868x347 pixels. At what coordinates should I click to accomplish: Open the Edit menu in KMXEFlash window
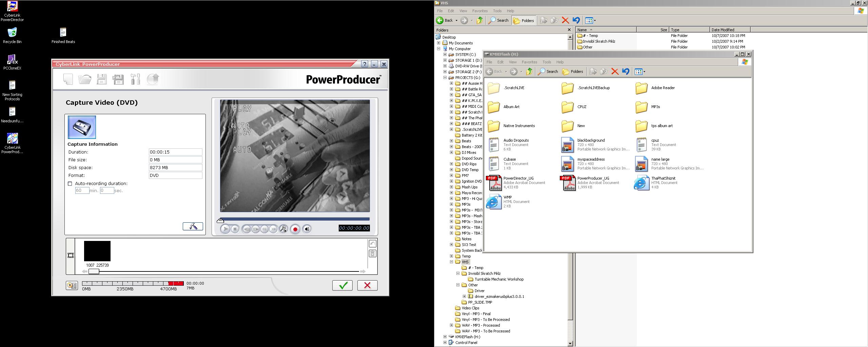(x=500, y=62)
